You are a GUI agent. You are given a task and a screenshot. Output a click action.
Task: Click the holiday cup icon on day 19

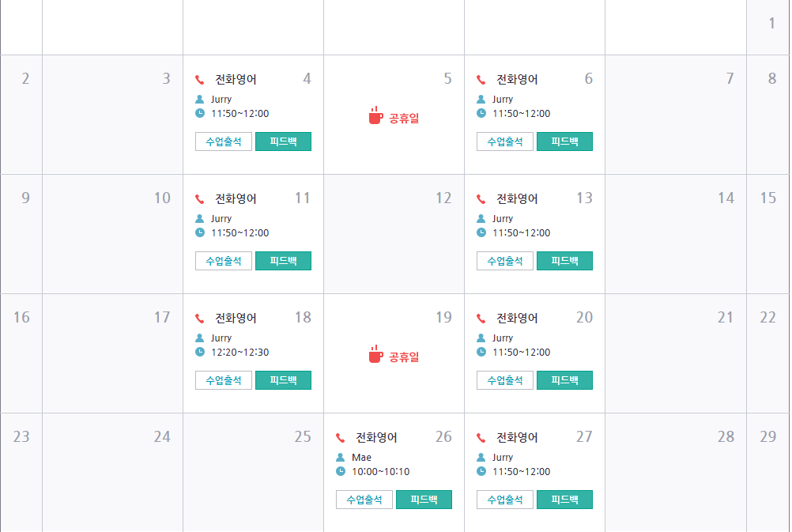[375, 354]
